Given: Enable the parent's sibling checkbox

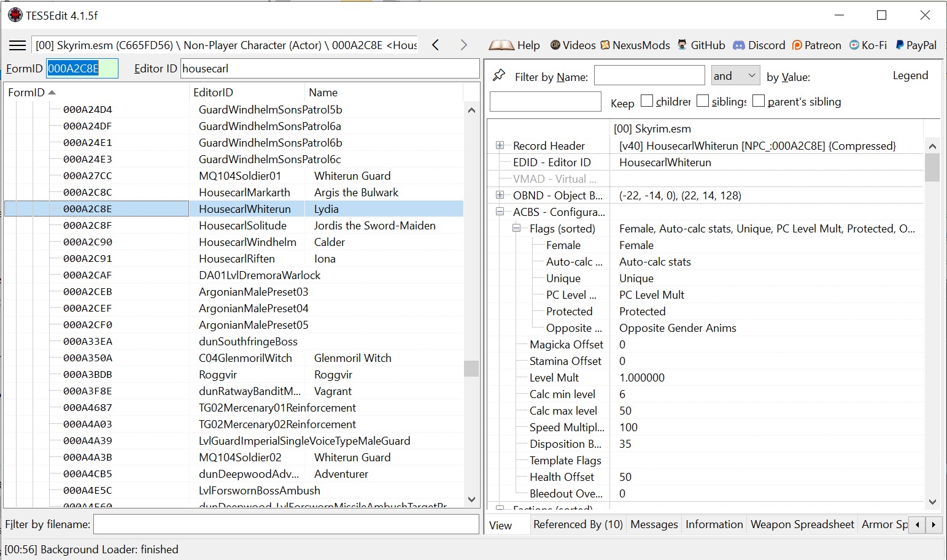Looking at the screenshot, I should click(759, 101).
